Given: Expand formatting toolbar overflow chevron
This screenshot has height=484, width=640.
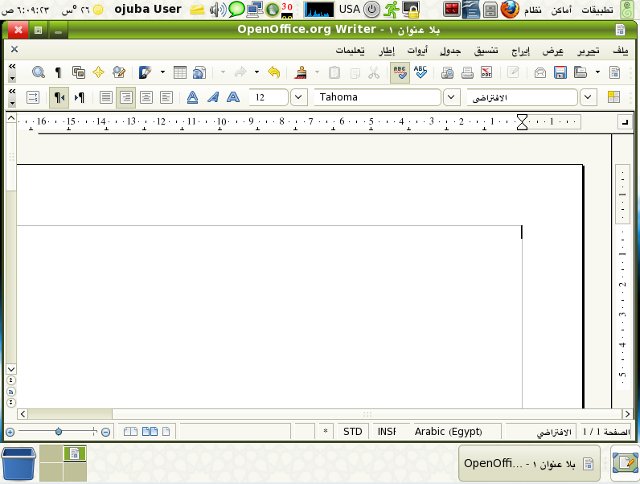Looking at the screenshot, I should (12, 91).
